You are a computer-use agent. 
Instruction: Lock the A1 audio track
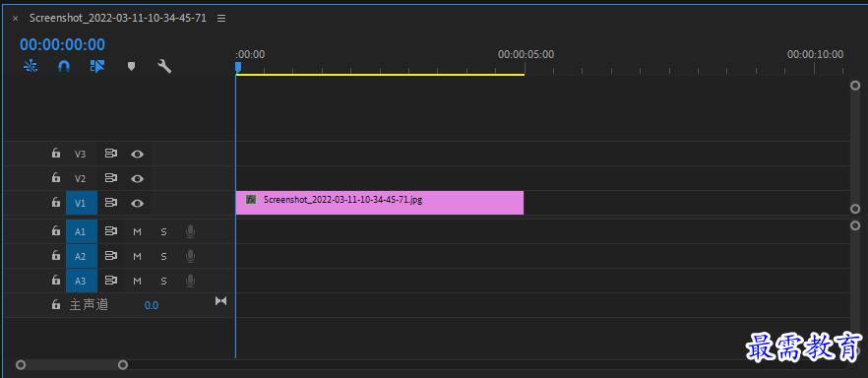pos(55,230)
